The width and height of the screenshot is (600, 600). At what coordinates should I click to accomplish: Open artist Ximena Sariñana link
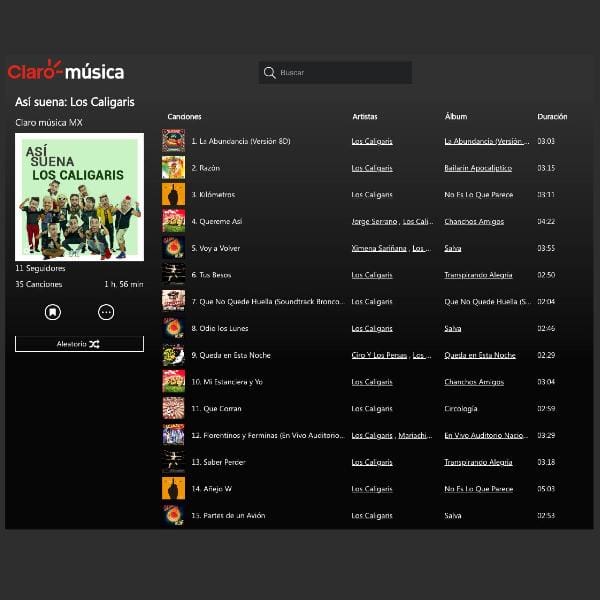379,248
